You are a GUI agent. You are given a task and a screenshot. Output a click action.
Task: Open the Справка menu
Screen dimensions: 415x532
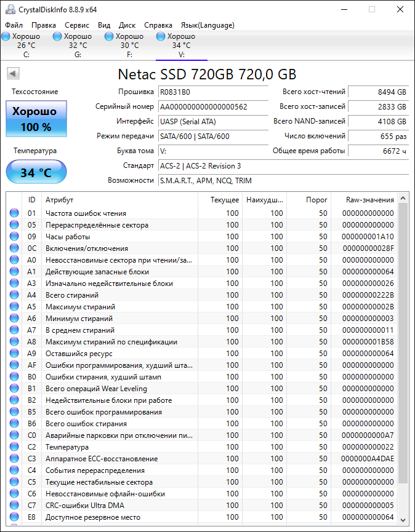point(158,25)
